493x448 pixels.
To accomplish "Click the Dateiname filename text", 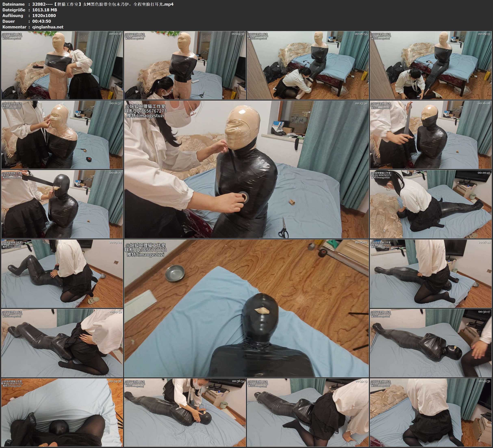I will [103, 4].
